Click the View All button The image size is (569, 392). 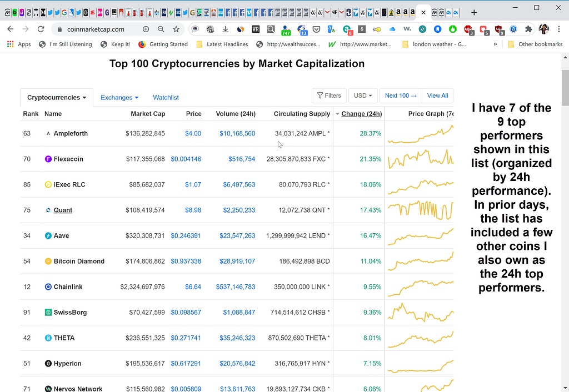click(438, 96)
